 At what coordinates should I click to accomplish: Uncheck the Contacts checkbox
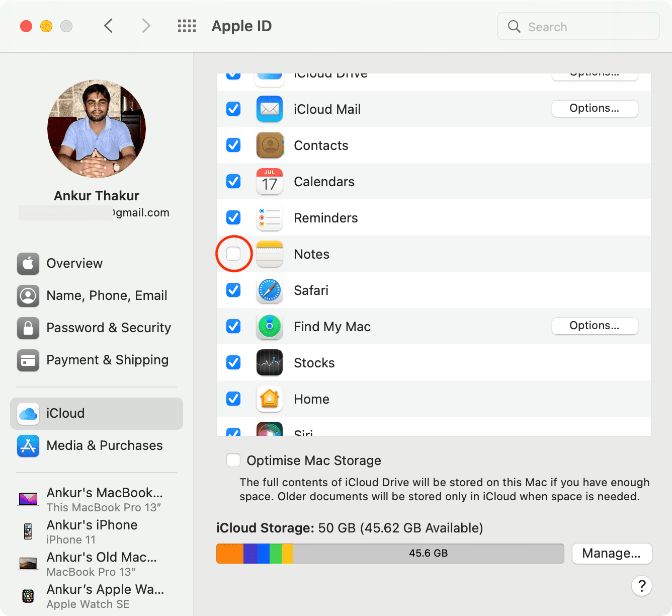click(x=233, y=145)
